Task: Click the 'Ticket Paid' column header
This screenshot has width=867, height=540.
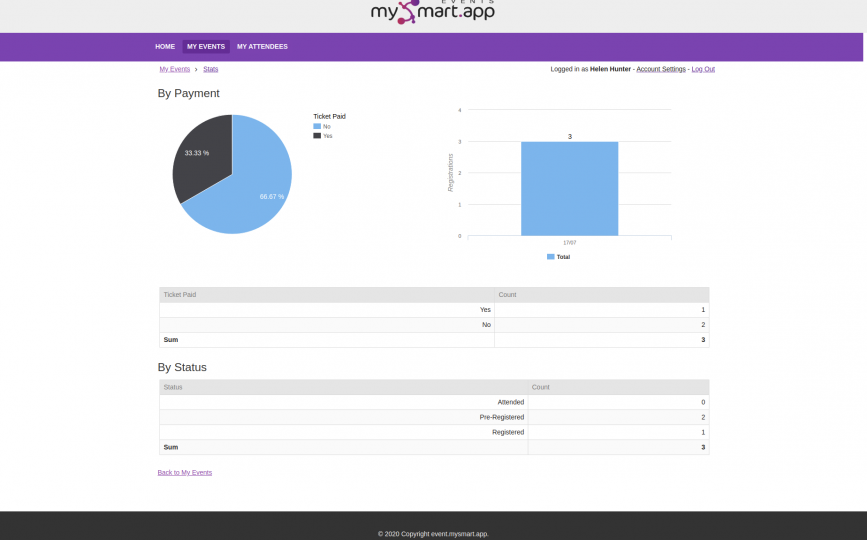Action: pyautogui.click(x=327, y=295)
